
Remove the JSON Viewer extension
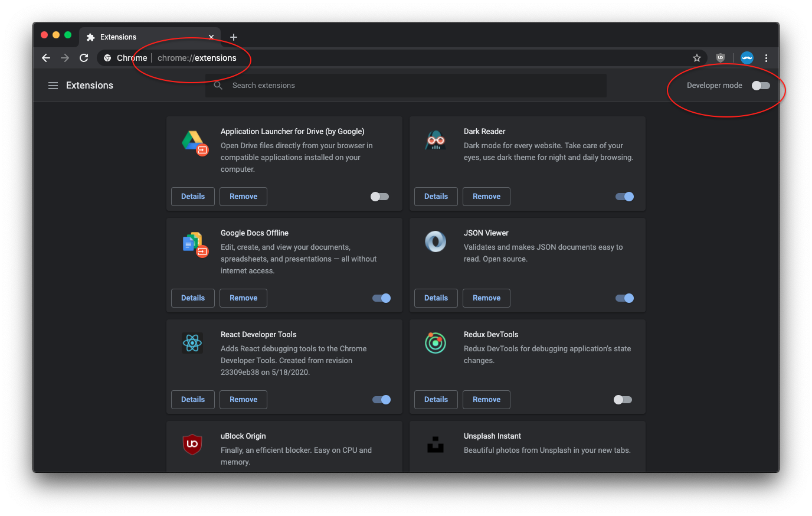tap(486, 298)
